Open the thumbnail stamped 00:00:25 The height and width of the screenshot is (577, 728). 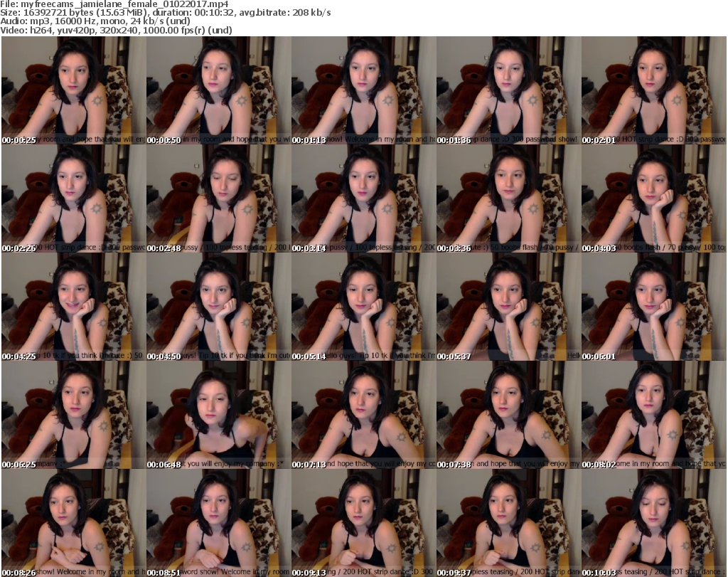point(74,90)
